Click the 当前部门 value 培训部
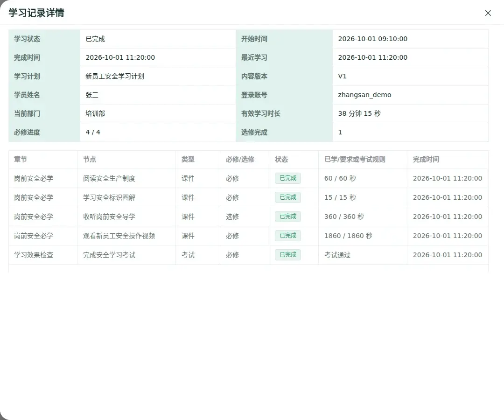The height and width of the screenshot is (420, 504). point(95,113)
